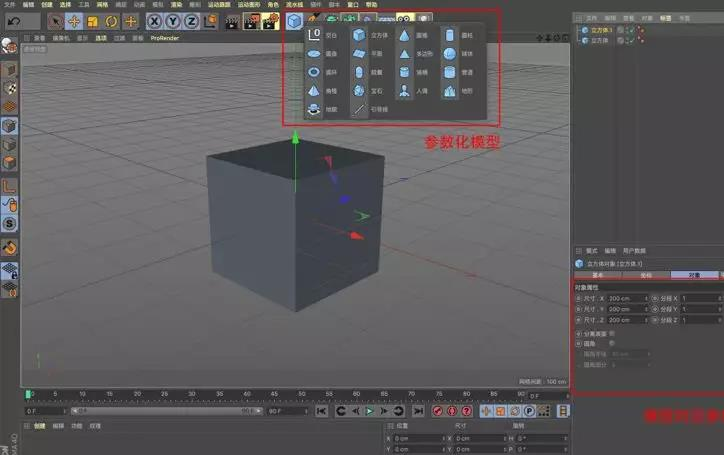Toggle the Enable Snap S icon
This screenshot has width=724, height=455.
click(9, 224)
